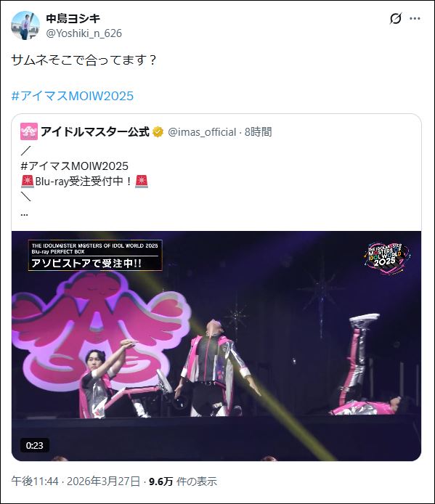Open the Grok slash-circle icon
This screenshot has width=435, height=504.
tap(396, 18)
